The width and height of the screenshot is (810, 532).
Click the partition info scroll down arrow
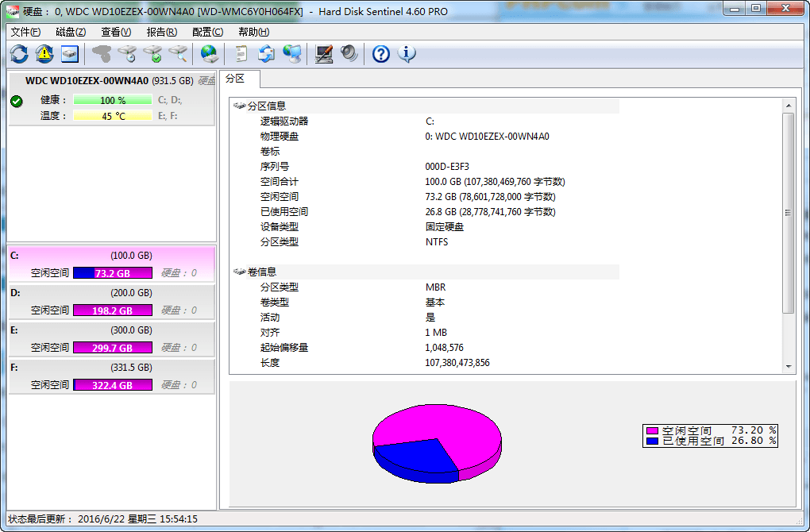click(x=789, y=366)
